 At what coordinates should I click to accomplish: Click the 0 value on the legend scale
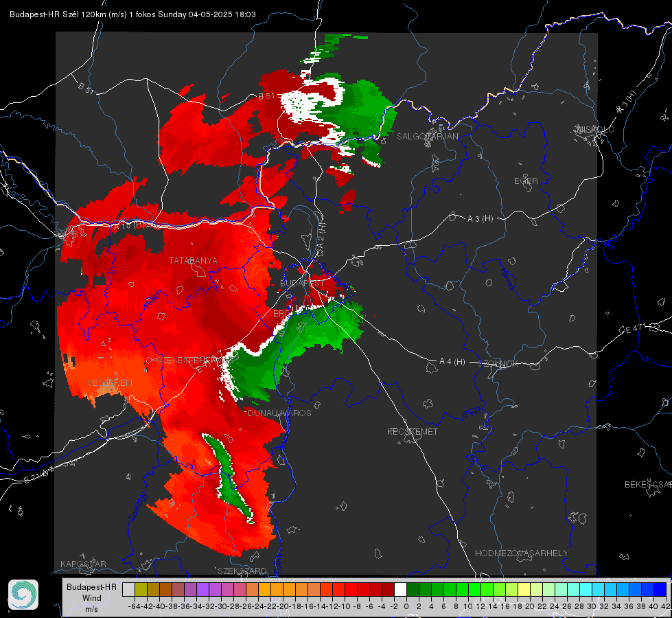(406, 606)
